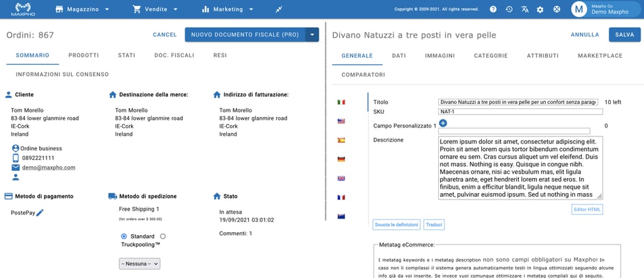Select the UK flag language
The image size is (644, 278).
(341, 178)
